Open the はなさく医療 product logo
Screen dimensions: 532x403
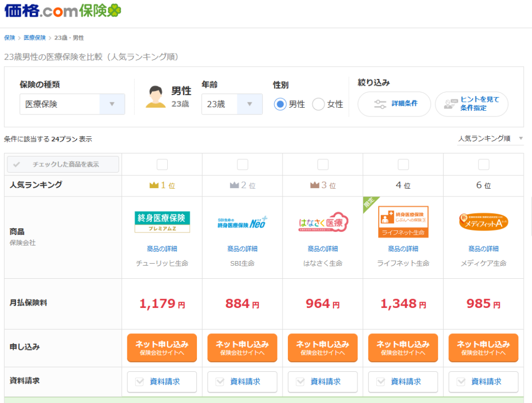(323, 223)
